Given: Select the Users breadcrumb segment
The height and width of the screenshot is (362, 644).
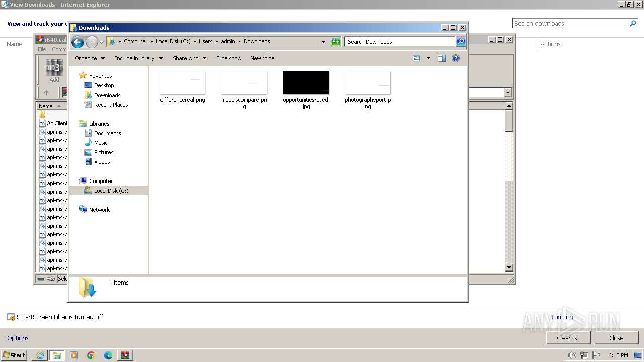Looking at the screenshot, I should tap(205, 42).
